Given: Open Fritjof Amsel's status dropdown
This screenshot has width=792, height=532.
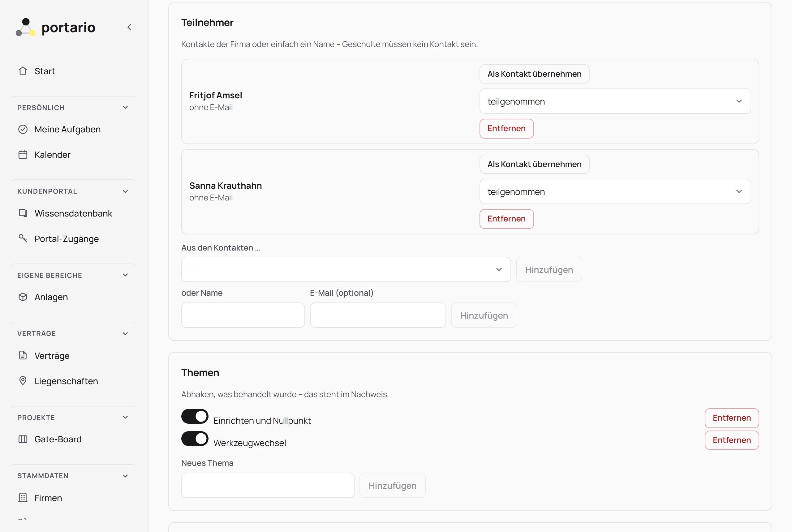Looking at the screenshot, I should [x=615, y=101].
